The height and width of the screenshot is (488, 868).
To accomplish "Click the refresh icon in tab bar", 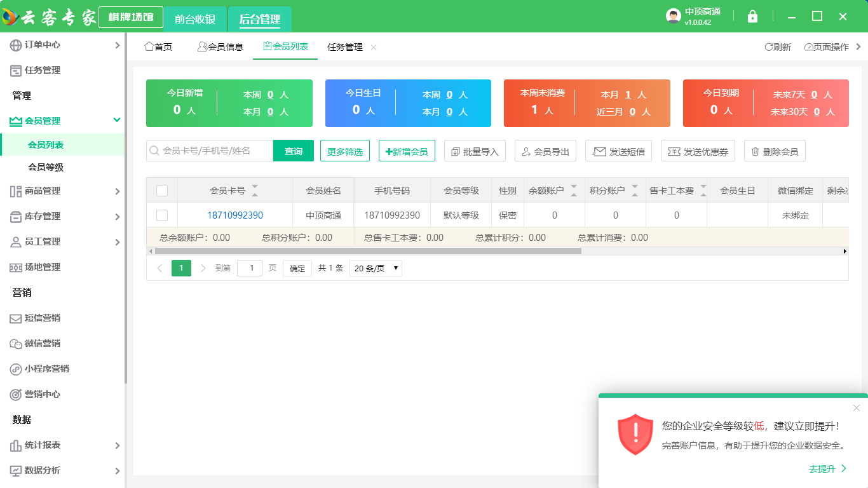I will (768, 47).
